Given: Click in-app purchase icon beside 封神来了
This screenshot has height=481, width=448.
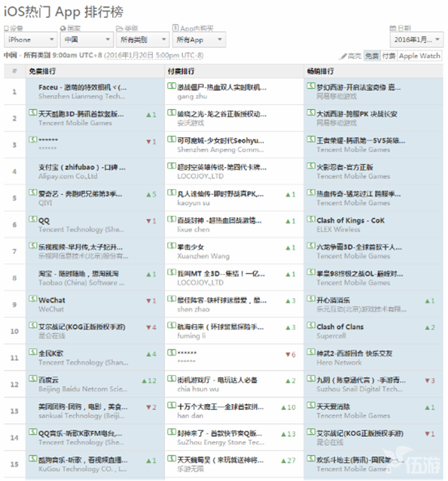Looking at the screenshot, I should (172, 432).
